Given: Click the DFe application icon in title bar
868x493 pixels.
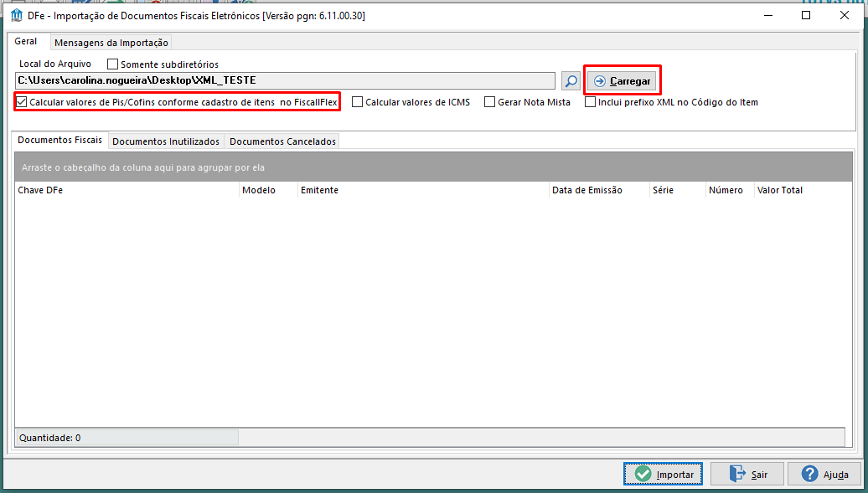Looking at the screenshot, I should click(17, 15).
